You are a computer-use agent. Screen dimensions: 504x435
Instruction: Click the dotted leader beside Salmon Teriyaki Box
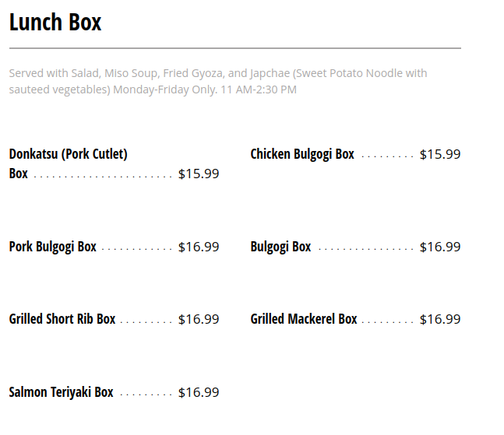[146, 395]
